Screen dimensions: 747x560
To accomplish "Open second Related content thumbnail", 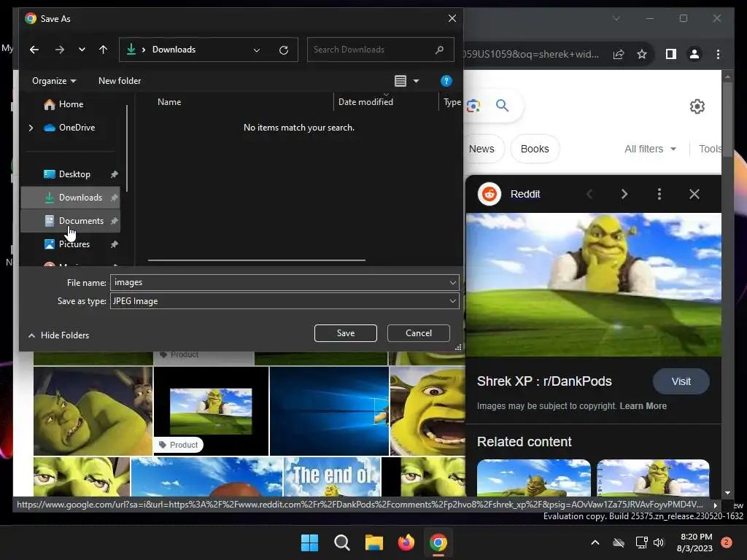I will pos(653,478).
